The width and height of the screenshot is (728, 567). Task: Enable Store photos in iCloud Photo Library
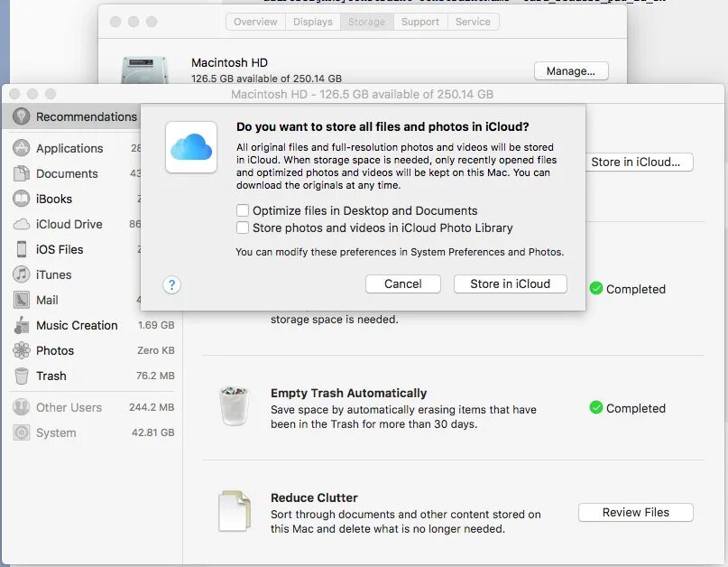[x=243, y=228]
